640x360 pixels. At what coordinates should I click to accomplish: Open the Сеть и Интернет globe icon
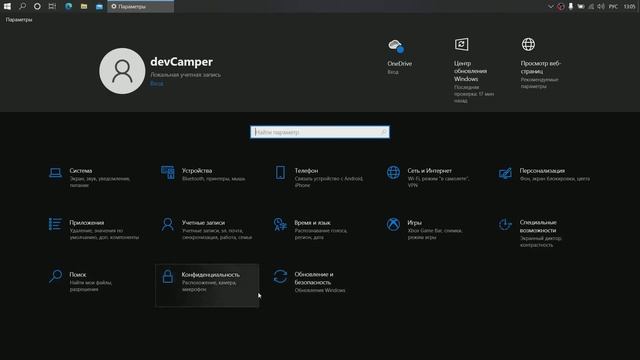tap(393, 173)
